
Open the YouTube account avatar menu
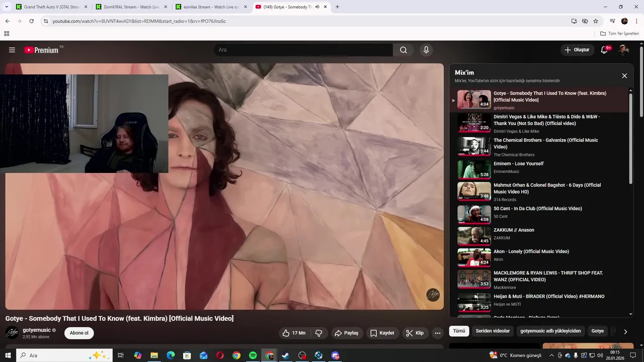(624, 50)
